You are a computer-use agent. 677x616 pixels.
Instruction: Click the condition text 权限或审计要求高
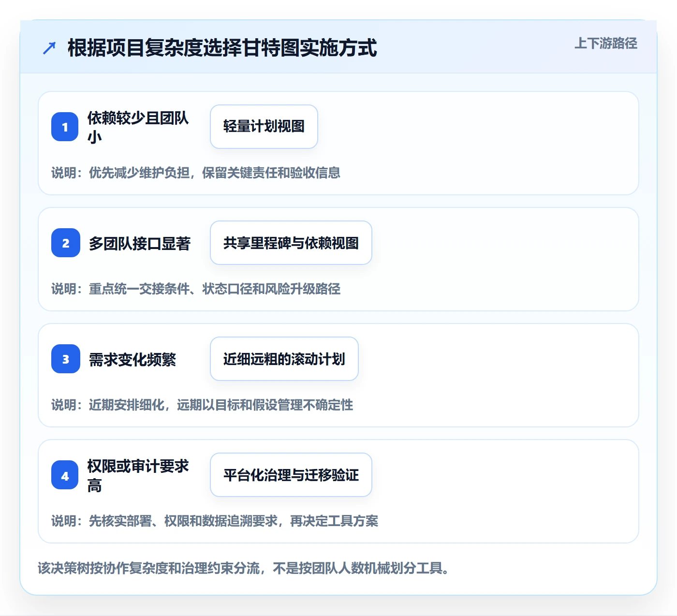[138, 475]
